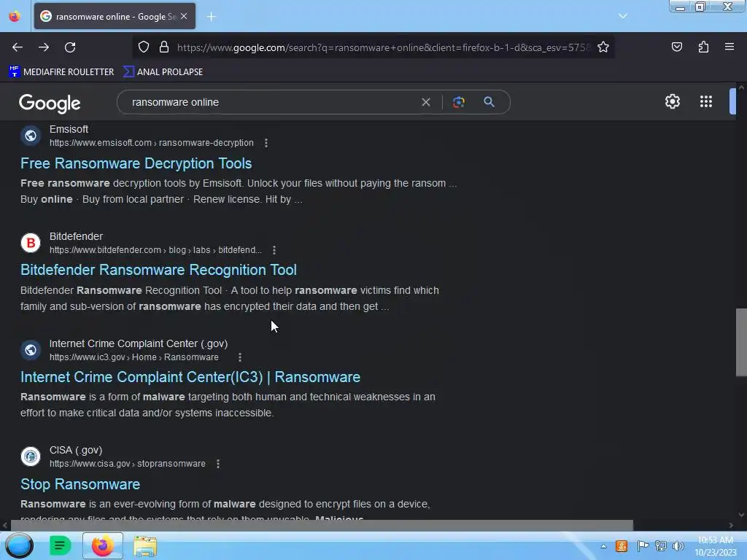Show hidden tray icons arrow

click(x=603, y=546)
